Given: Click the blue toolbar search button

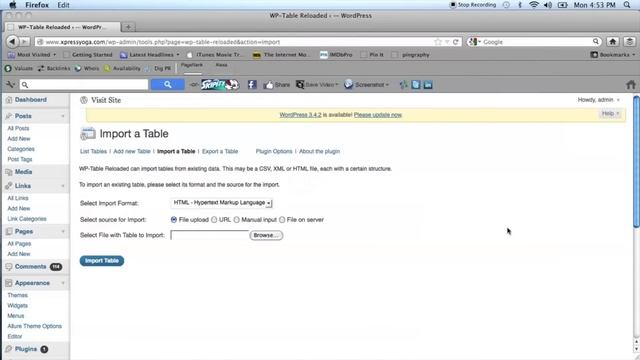Looking at the screenshot, I should coord(167,84).
